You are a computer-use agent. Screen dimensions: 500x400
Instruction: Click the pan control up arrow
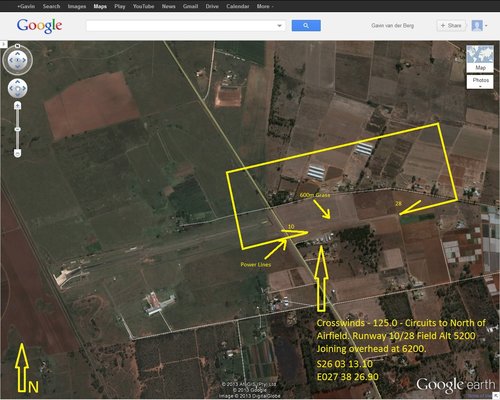pyautogui.click(x=17, y=82)
